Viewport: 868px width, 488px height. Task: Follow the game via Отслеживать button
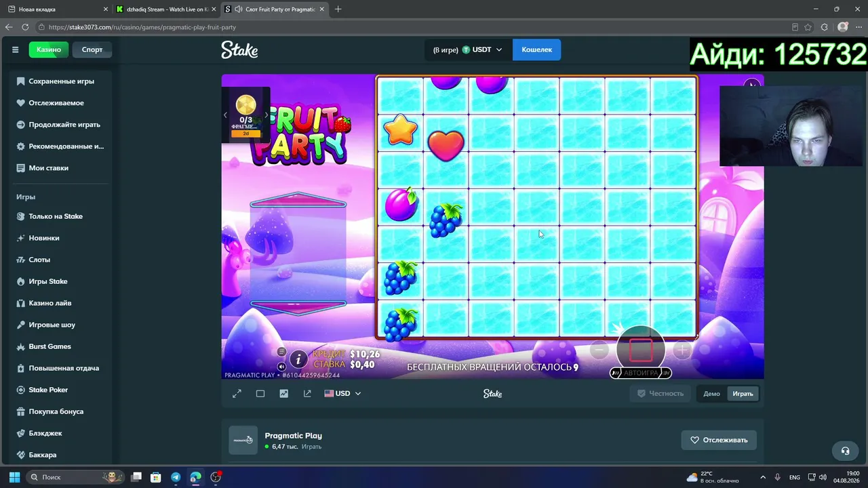(719, 440)
